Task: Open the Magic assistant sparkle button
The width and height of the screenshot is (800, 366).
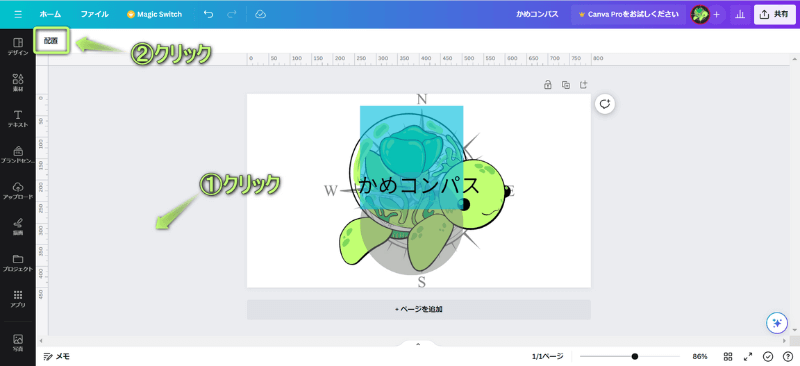Action: click(x=777, y=323)
